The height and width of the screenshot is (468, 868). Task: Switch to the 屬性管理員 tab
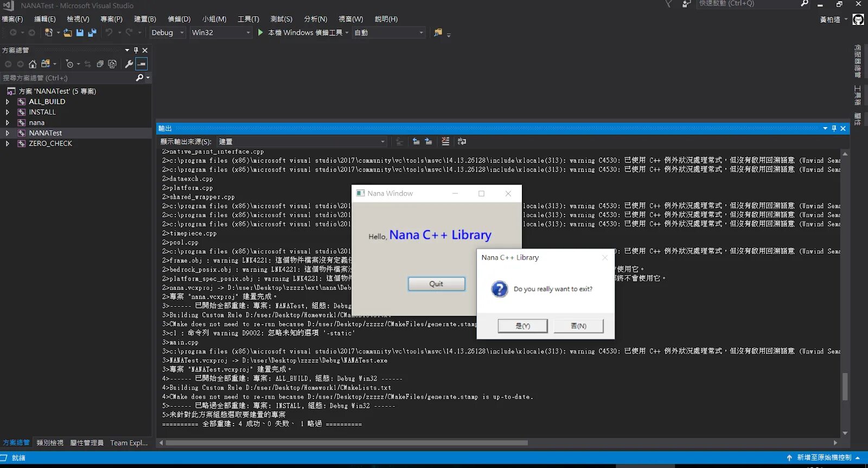tap(87, 443)
